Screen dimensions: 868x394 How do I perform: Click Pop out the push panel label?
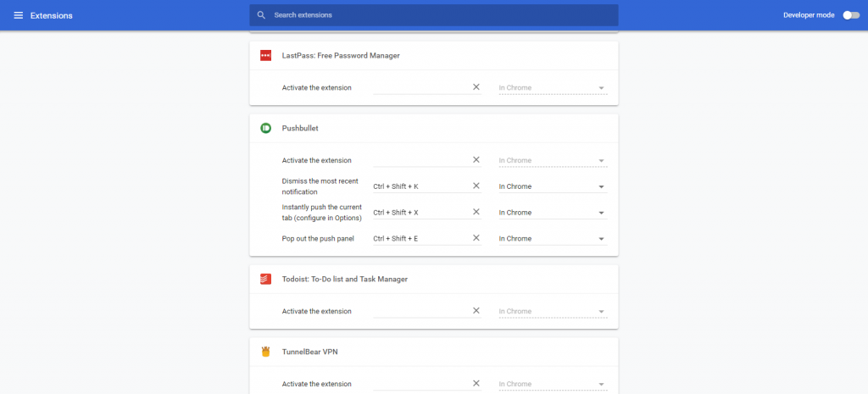[x=318, y=238]
